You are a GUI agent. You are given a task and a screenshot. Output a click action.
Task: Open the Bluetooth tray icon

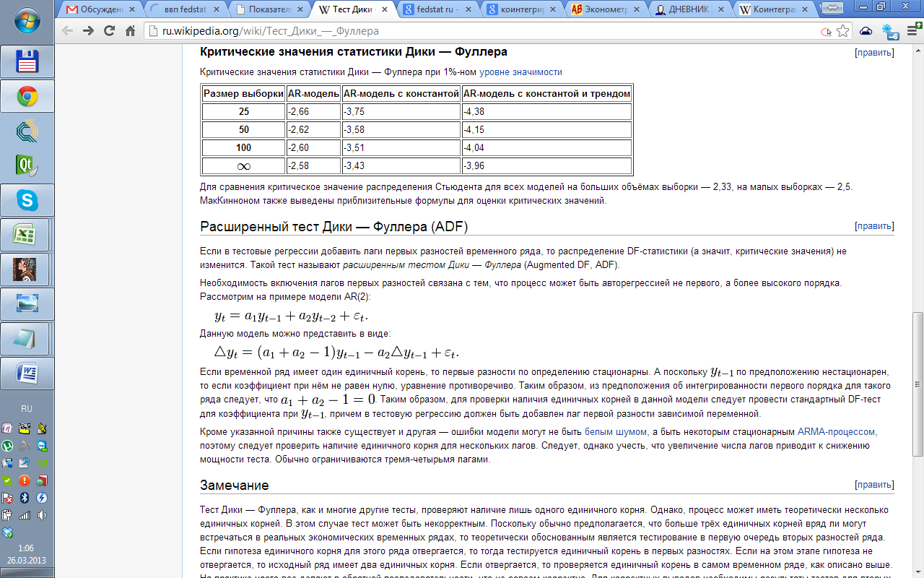coord(25,498)
